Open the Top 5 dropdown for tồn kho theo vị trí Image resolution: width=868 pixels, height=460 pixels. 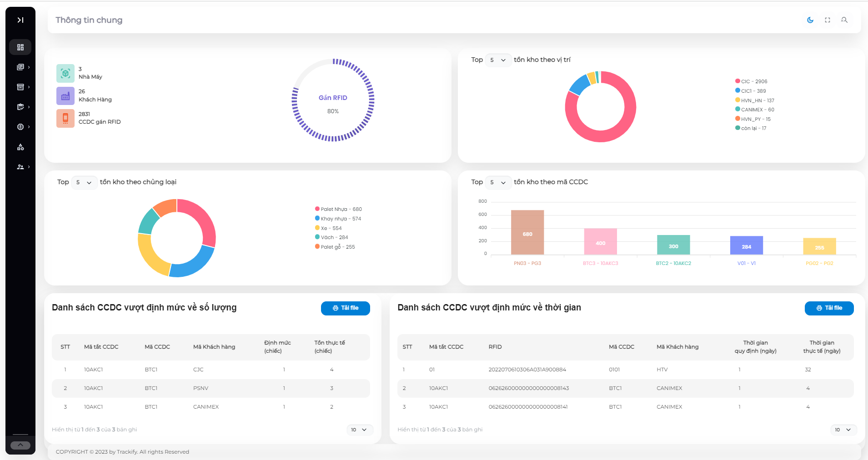tap(498, 60)
